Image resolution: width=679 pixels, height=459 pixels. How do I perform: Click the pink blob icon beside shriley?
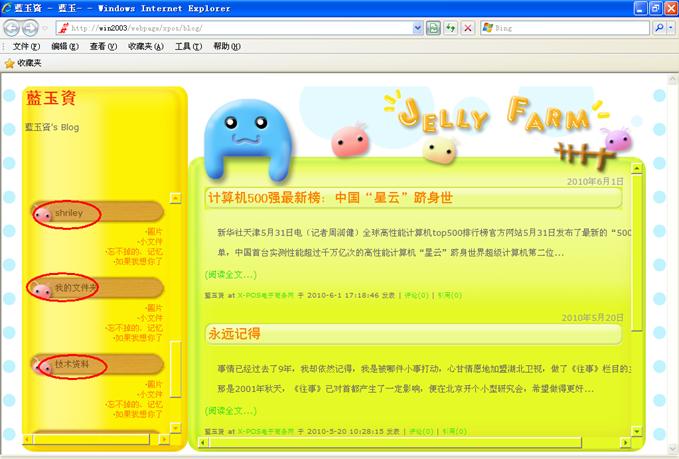coord(42,214)
